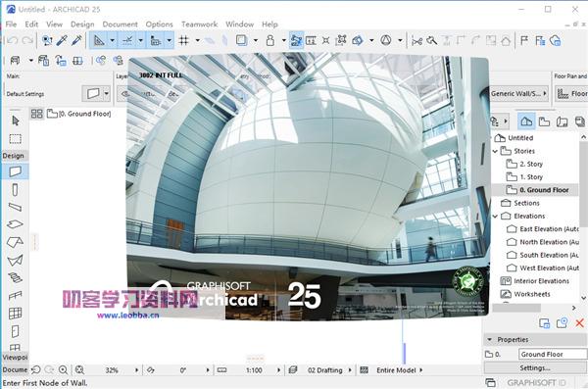Screen dimensions: 588x389
Task: Select 2. Story in the navigator
Action: click(531, 164)
